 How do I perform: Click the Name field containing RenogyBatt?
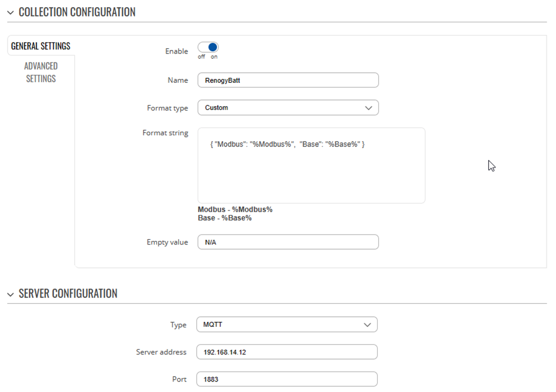[288, 80]
